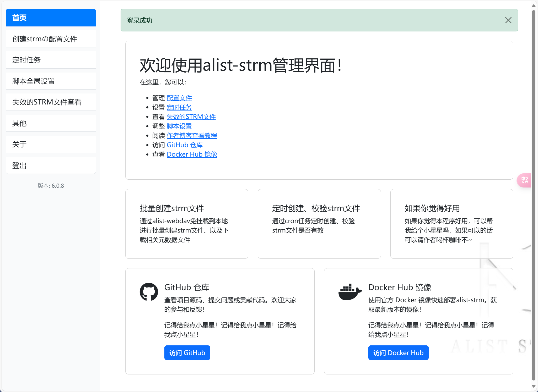Click the GitHub octocat logo icon

[x=149, y=292]
